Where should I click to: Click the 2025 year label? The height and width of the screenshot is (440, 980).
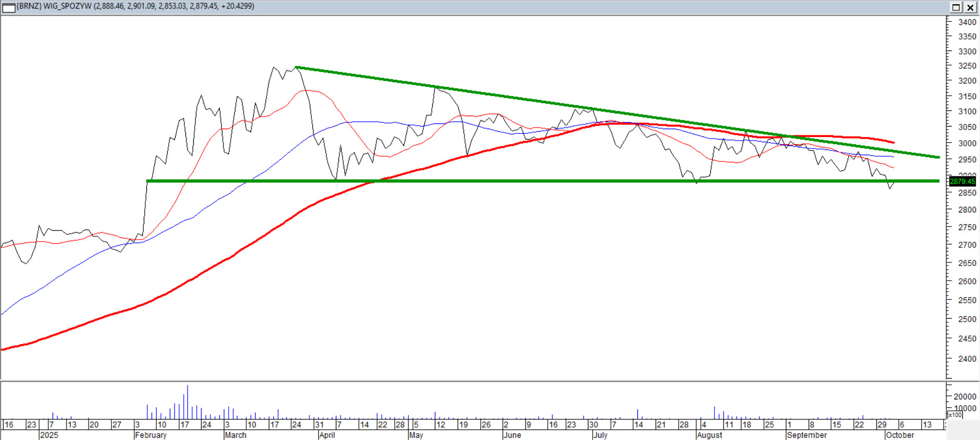(x=49, y=435)
